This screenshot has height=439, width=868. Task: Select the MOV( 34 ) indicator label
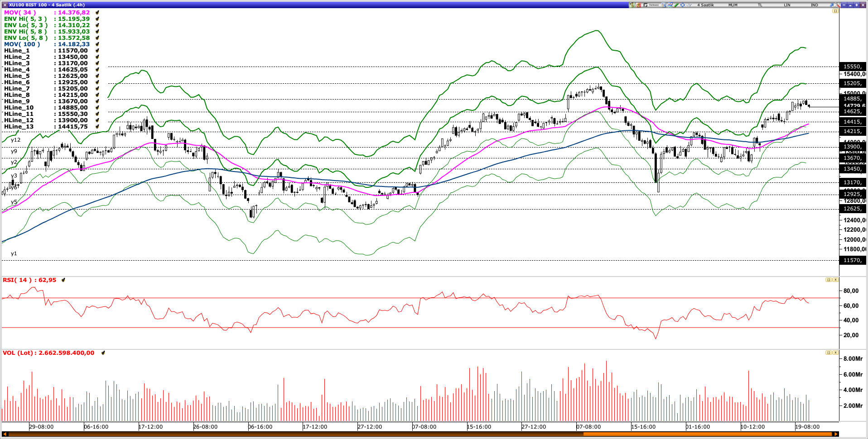pyautogui.click(x=20, y=13)
